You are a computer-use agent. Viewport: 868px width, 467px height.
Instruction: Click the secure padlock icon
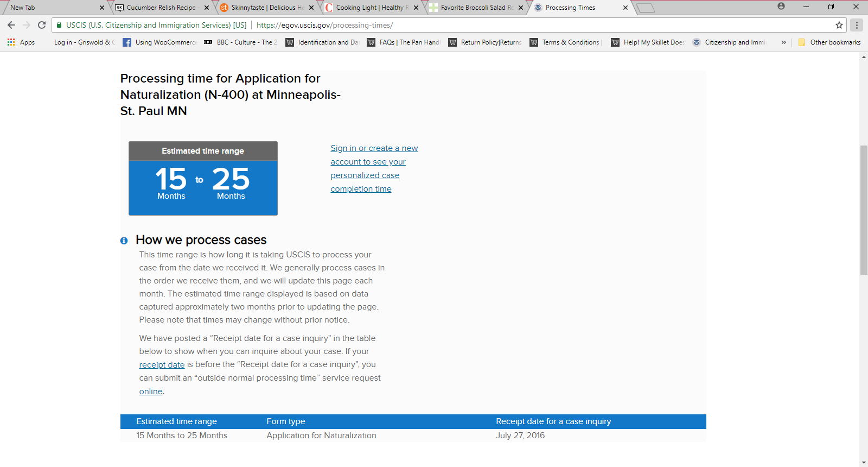click(x=59, y=25)
